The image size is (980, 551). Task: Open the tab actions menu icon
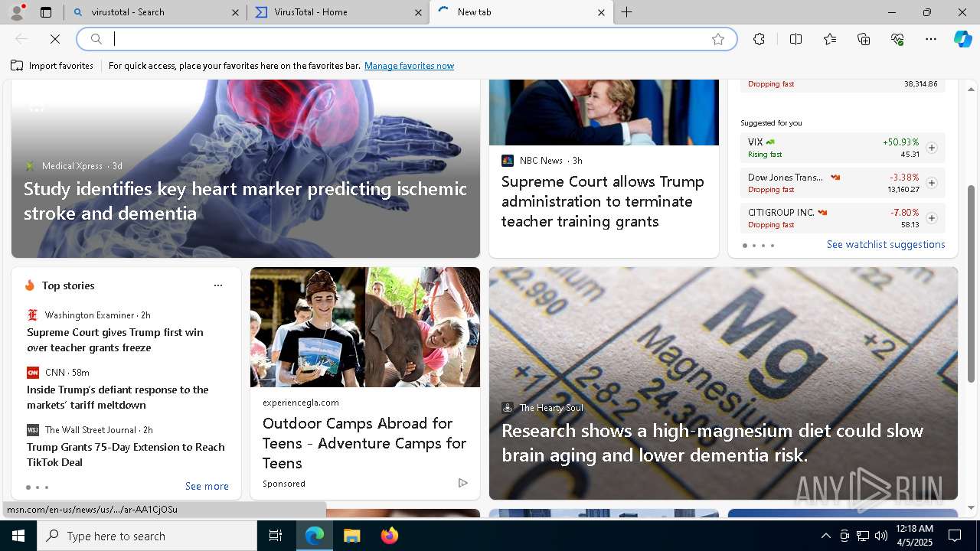pyautogui.click(x=46, y=12)
